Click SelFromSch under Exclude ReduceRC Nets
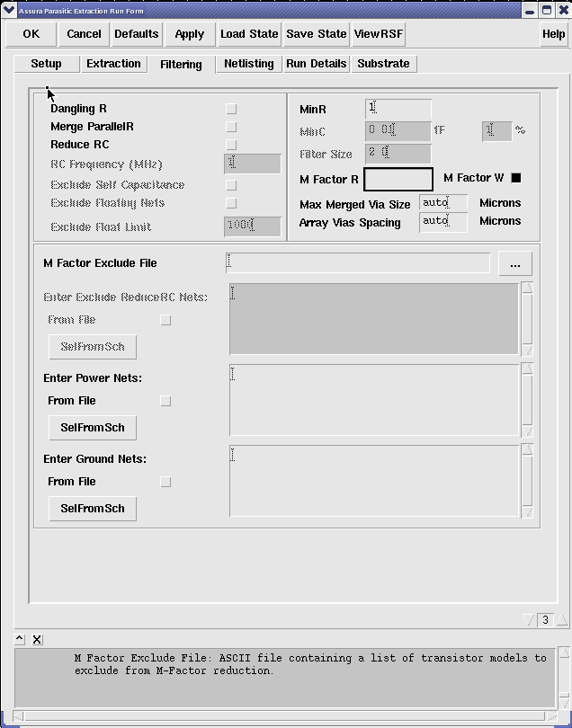The width and height of the screenshot is (572, 728). [x=93, y=347]
